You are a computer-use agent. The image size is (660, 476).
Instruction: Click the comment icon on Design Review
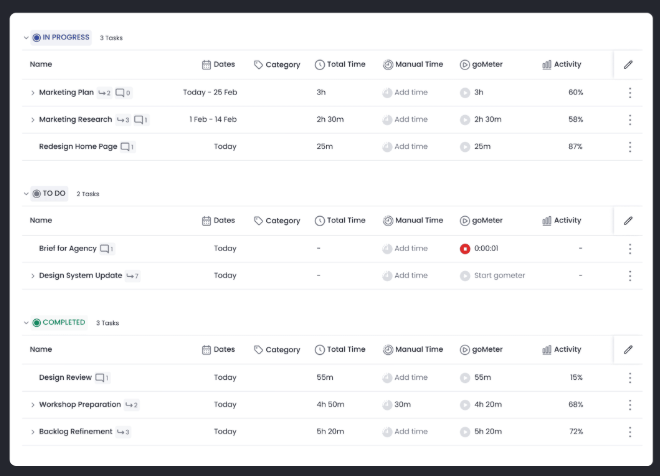101,378
